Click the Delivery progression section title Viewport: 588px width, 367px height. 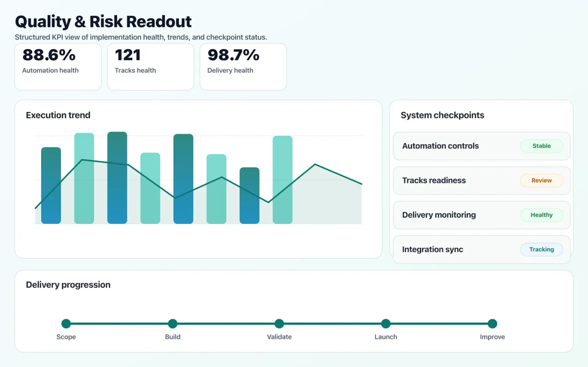(x=68, y=284)
